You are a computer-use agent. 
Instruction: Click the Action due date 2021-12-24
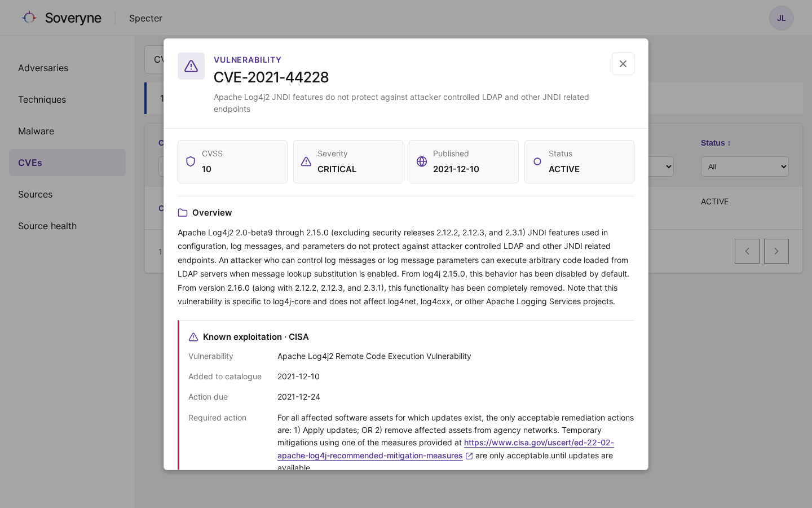pos(299,397)
